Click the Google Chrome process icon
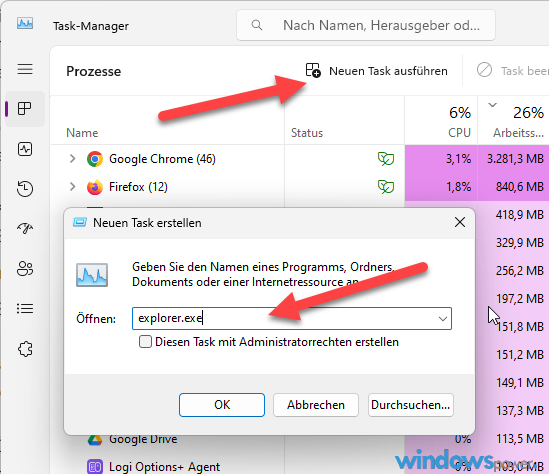Viewport: 549px width, 474px height. coord(95,159)
